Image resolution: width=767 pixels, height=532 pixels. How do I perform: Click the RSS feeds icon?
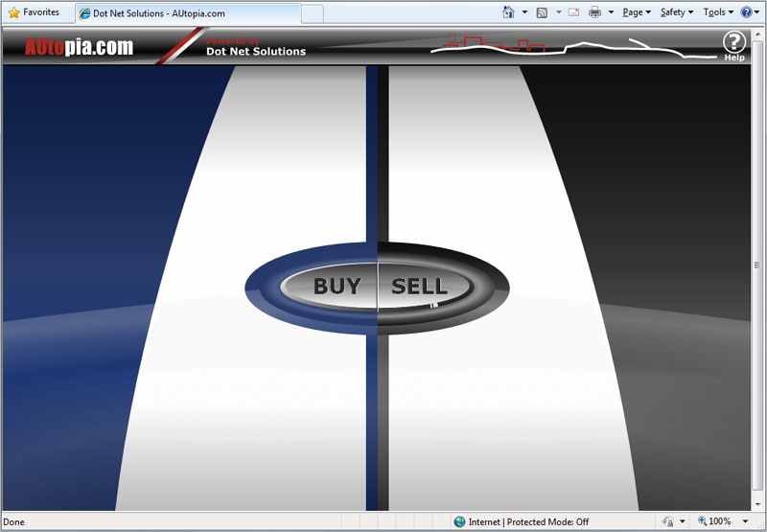542,12
